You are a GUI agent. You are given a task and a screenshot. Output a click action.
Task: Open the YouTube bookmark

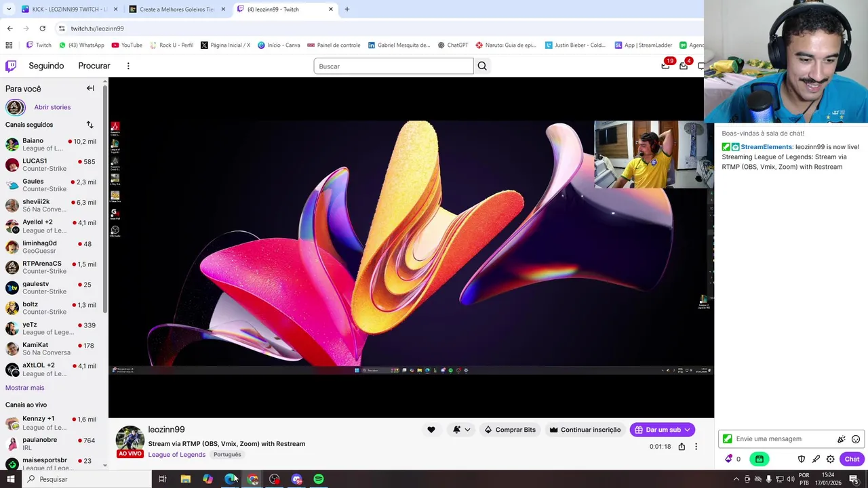tap(127, 45)
